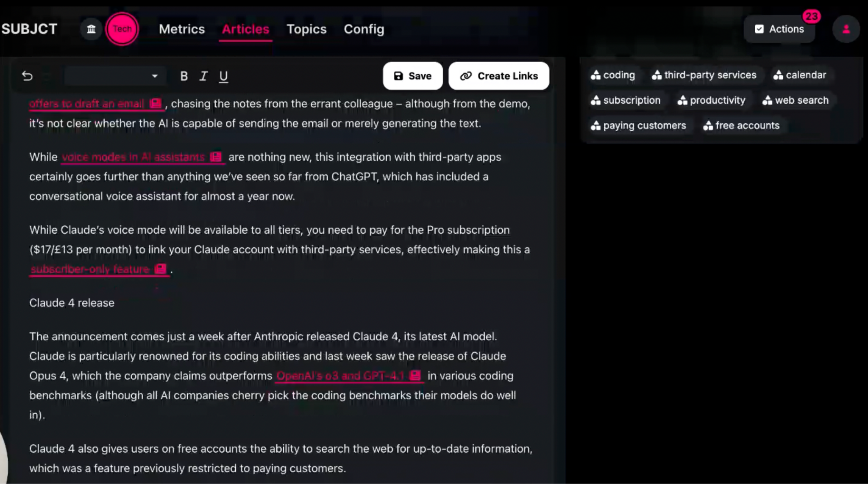The height and width of the screenshot is (484, 868).
Task: Click article icon beside 'subscriber-only feature'
Action: (x=161, y=269)
